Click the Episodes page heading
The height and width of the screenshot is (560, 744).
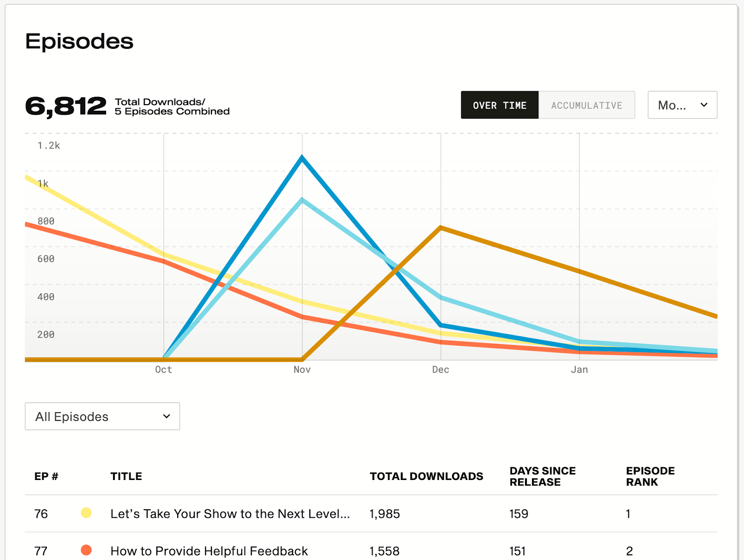tap(79, 42)
